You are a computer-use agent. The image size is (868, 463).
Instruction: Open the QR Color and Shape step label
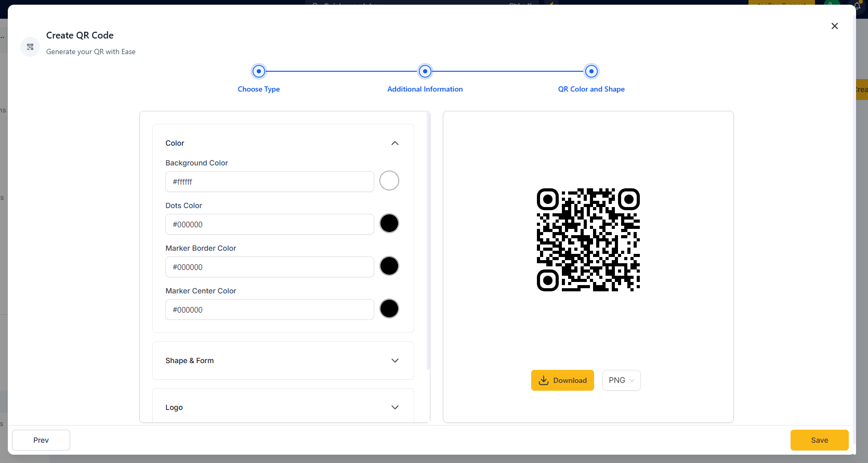click(x=591, y=89)
